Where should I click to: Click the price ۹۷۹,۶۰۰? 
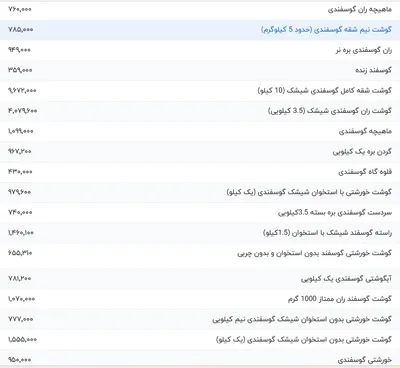20,192
